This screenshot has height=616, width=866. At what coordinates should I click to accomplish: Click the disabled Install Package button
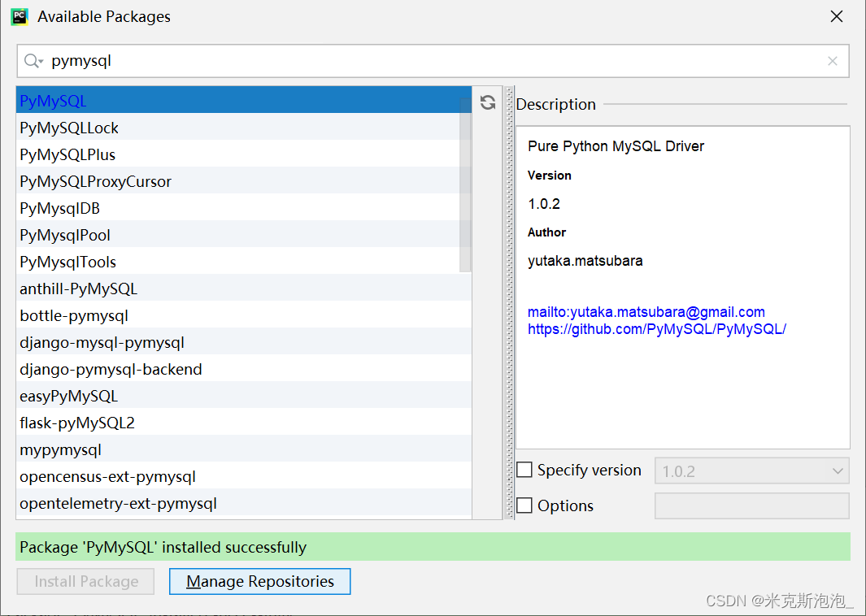coord(85,581)
